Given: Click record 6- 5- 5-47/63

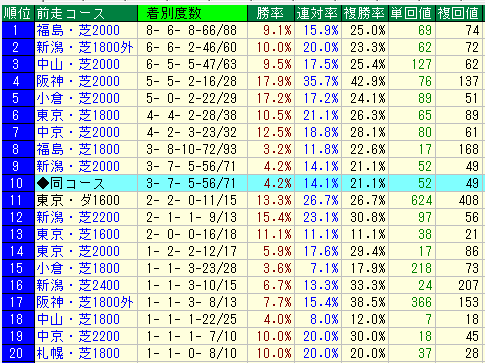Looking at the screenshot, I should (192, 65).
